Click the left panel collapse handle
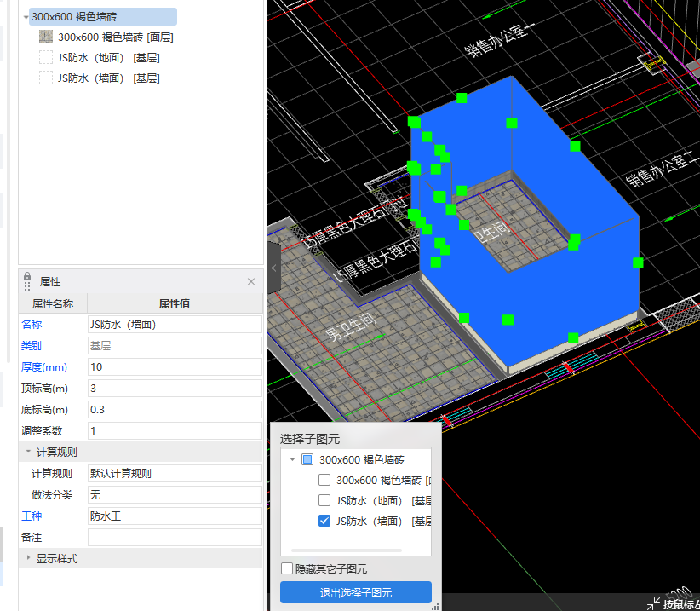Image resolution: width=700 pixels, height=611 pixels. point(274,267)
